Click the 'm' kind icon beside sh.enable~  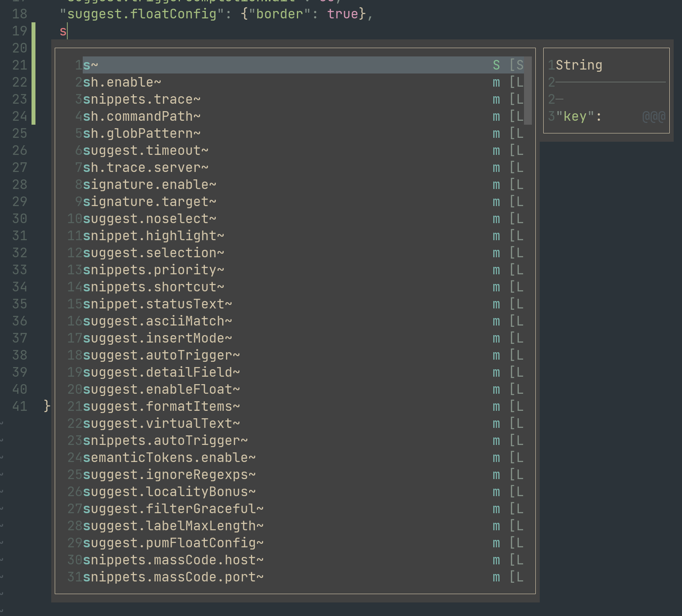[x=496, y=82]
